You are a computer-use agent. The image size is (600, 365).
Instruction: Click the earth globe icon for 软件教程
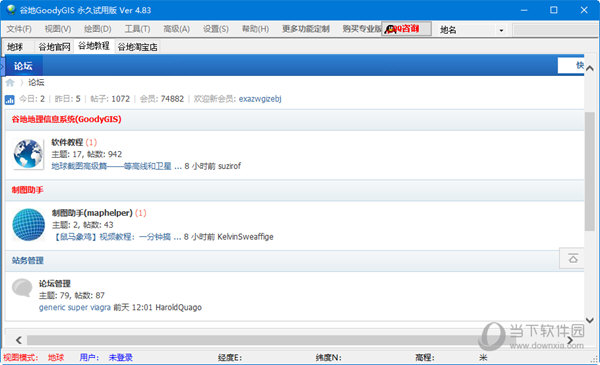point(28,154)
